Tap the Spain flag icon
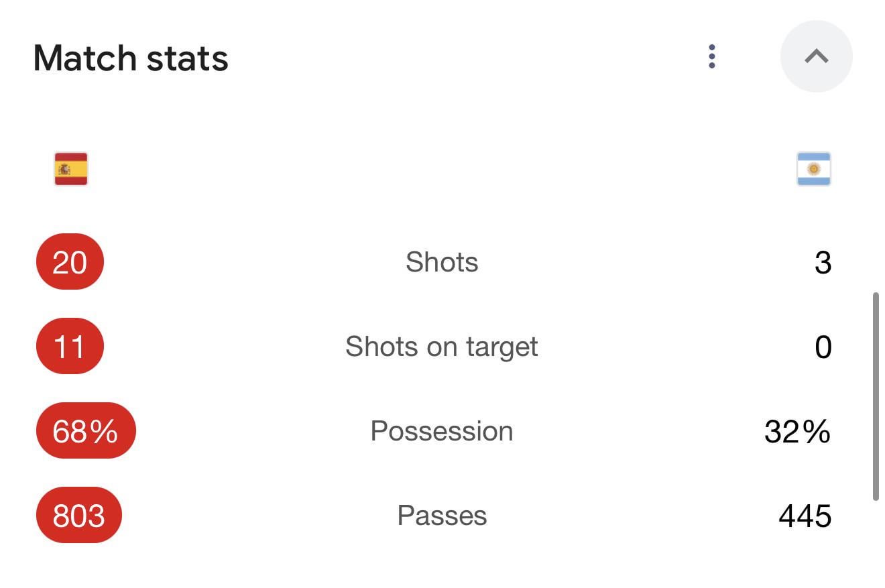This screenshot has width=885, height=588. click(71, 169)
